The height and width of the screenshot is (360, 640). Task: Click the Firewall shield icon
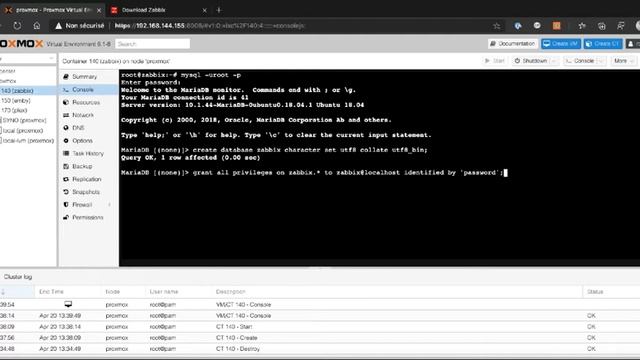(66, 204)
